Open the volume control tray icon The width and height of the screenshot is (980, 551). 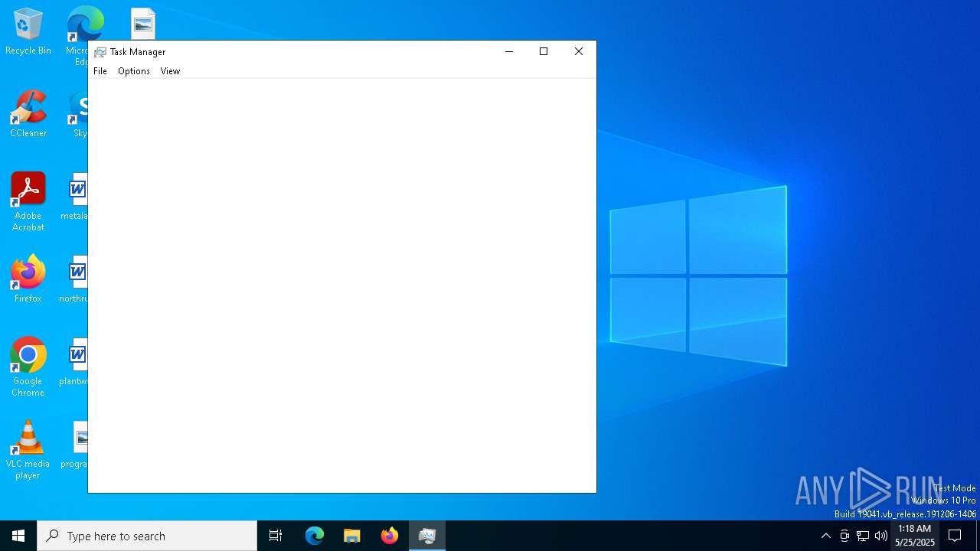[x=881, y=536]
